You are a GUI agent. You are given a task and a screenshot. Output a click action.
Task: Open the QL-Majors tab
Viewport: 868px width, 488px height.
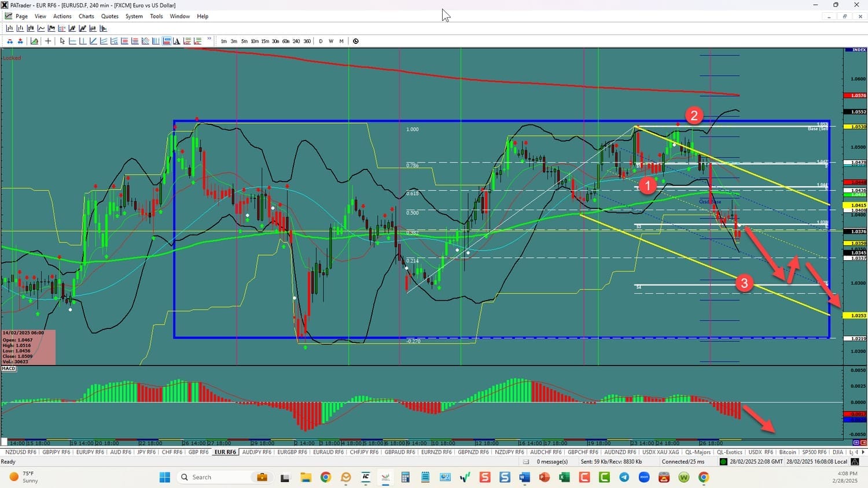click(697, 452)
